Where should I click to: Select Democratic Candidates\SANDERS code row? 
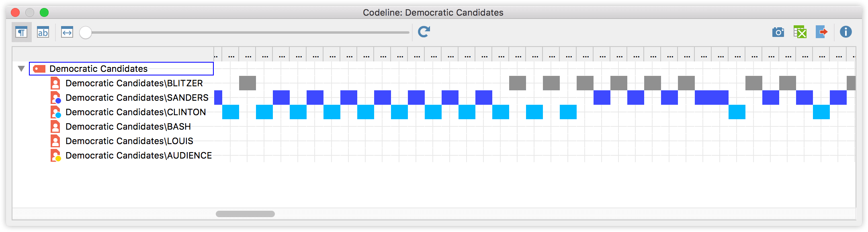[137, 98]
